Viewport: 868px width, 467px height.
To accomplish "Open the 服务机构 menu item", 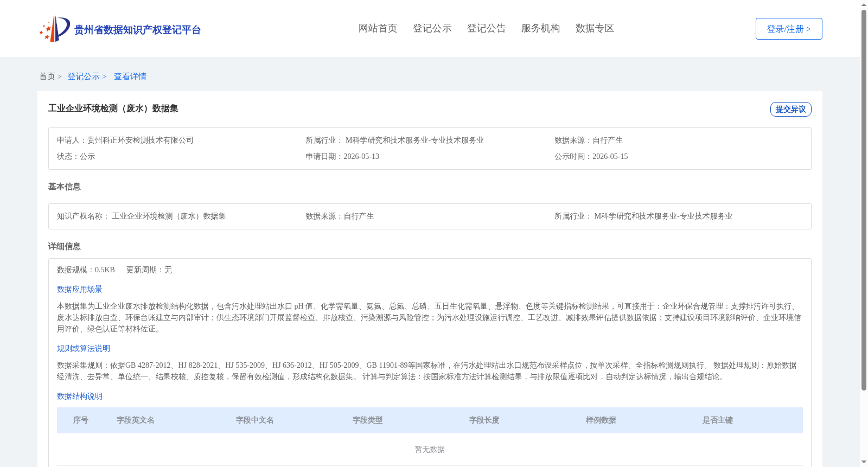I will (x=540, y=28).
